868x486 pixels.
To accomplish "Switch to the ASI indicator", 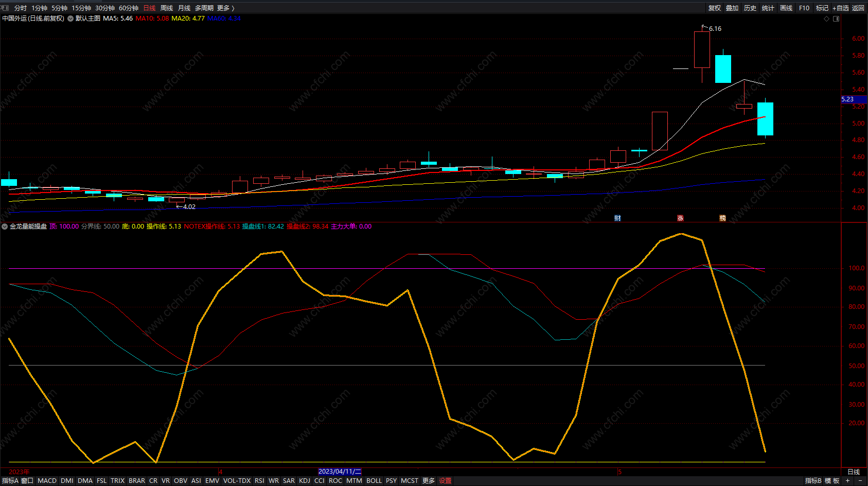I will tap(196, 481).
